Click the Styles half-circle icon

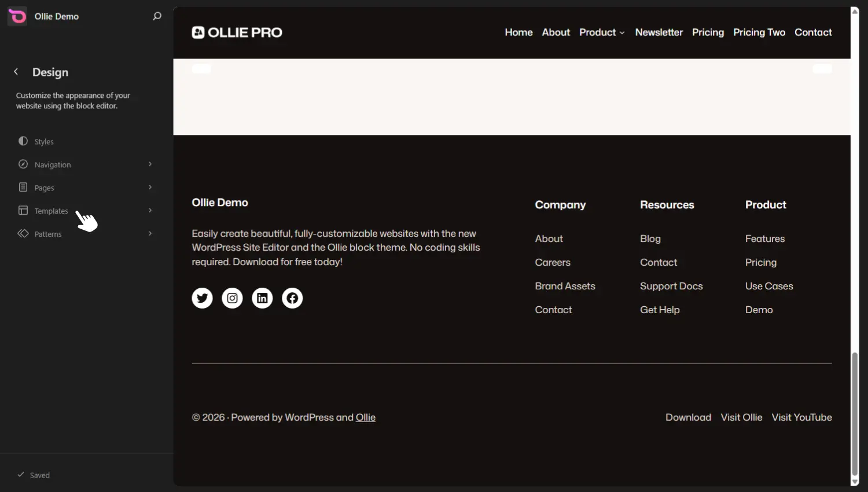pyautogui.click(x=23, y=141)
